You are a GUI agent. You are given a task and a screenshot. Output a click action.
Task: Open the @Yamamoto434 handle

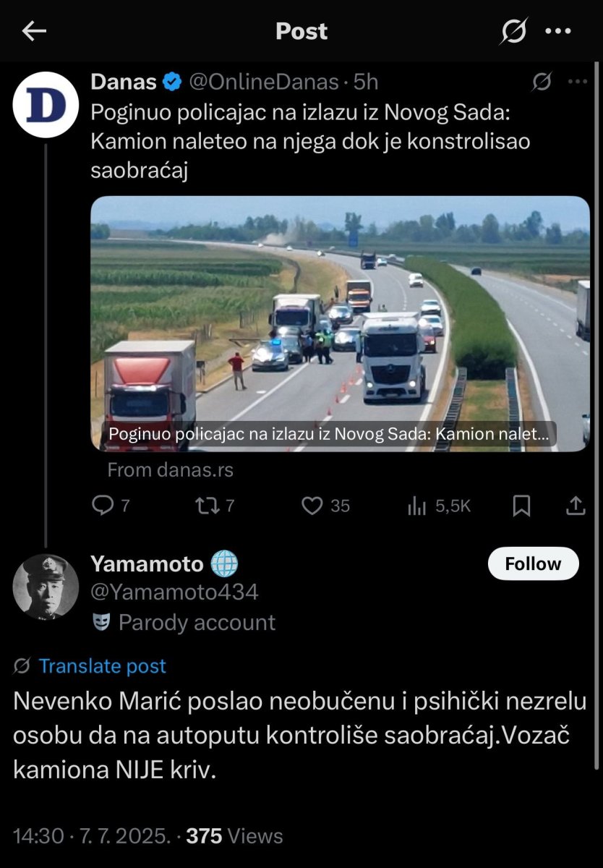(174, 592)
